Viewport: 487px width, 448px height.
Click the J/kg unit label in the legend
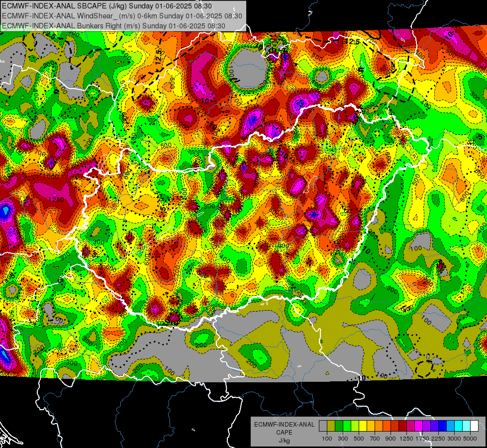[x=284, y=441]
